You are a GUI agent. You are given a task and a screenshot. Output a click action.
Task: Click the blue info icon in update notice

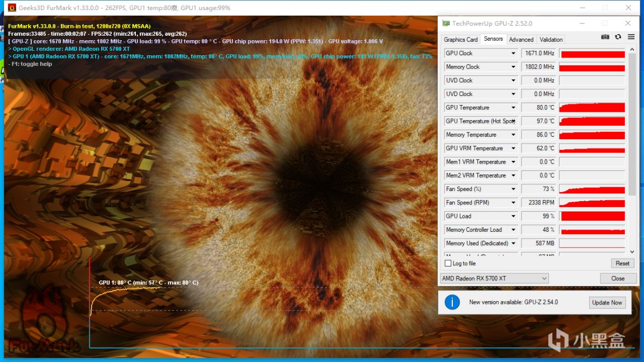pyautogui.click(x=452, y=302)
